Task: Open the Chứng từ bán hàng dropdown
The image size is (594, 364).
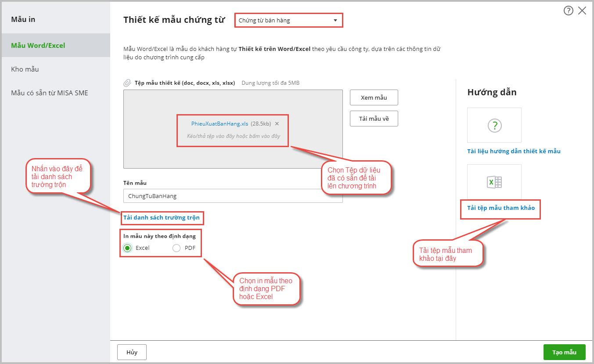Action: pyautogui.click(x=288, y=20)
